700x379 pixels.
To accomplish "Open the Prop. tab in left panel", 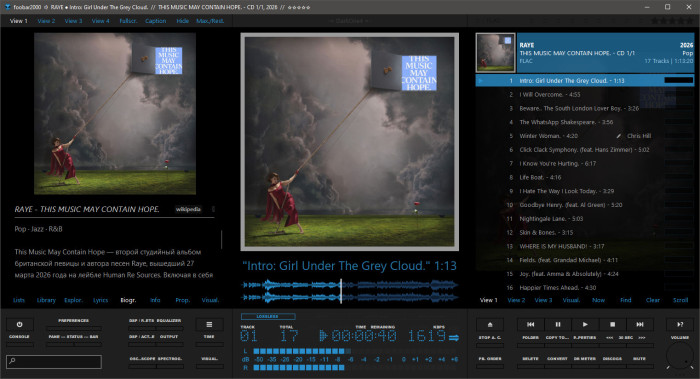I will pyautogui.click(x=182, y=300).
